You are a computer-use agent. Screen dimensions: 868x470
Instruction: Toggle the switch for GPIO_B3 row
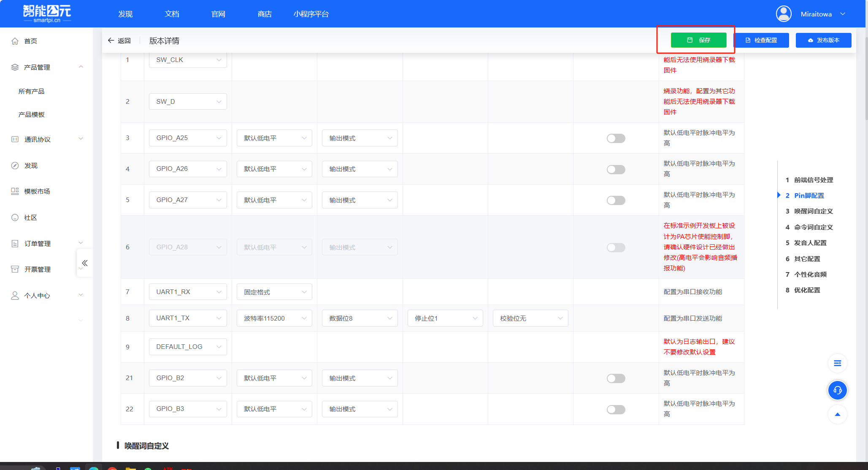tap(616, 410)
